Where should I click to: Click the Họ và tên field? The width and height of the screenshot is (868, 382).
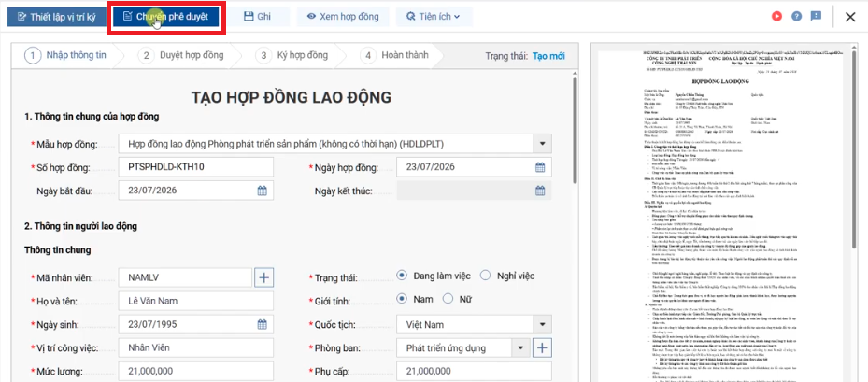click(x=196, y=301)
